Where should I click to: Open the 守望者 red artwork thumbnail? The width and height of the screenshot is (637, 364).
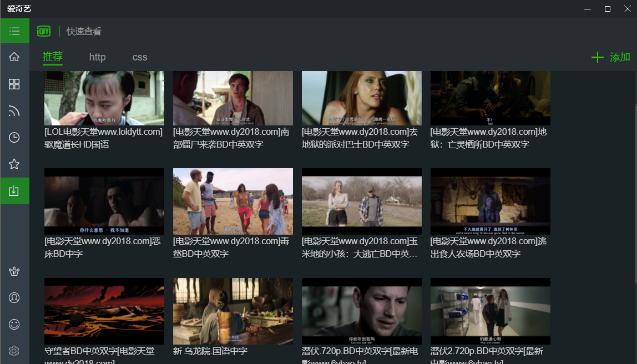(104, 311)
